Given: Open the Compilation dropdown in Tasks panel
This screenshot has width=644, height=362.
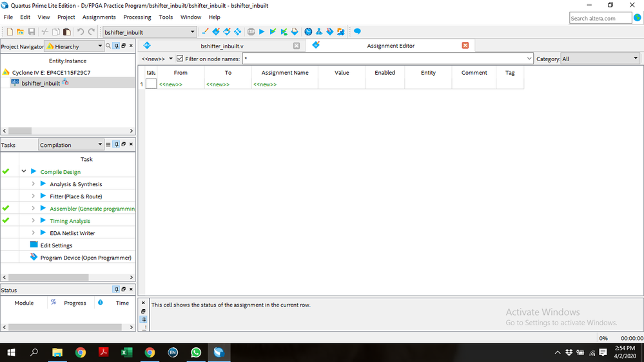Looking at the screenshot, I should tap(100, 144).
